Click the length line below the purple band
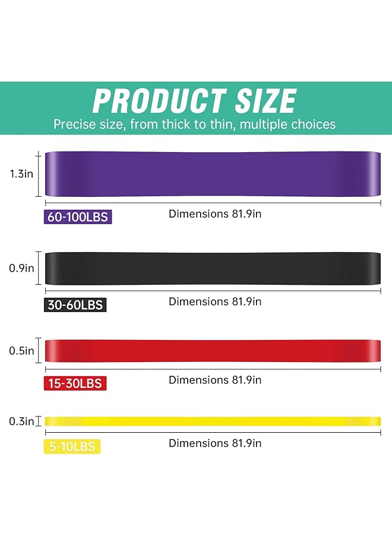This screenshot has width=392, height=535. click(213, 203)
